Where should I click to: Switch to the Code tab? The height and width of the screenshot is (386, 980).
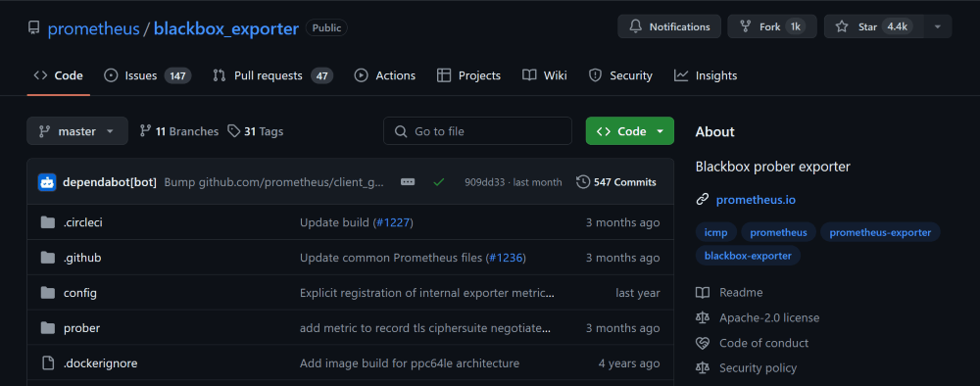click(58, 75)
